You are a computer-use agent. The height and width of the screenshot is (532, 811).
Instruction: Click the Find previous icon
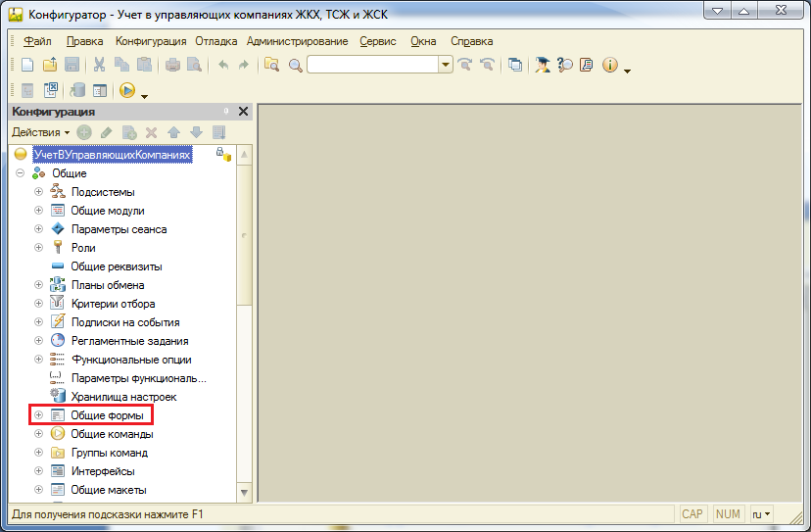tap(487, 65)
